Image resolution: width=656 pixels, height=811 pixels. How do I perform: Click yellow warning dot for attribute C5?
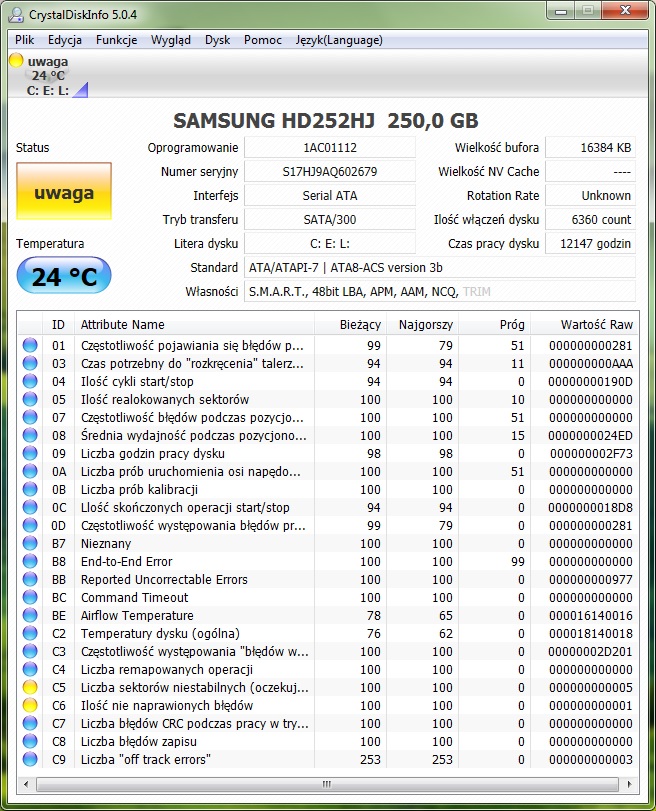point(30,687)
